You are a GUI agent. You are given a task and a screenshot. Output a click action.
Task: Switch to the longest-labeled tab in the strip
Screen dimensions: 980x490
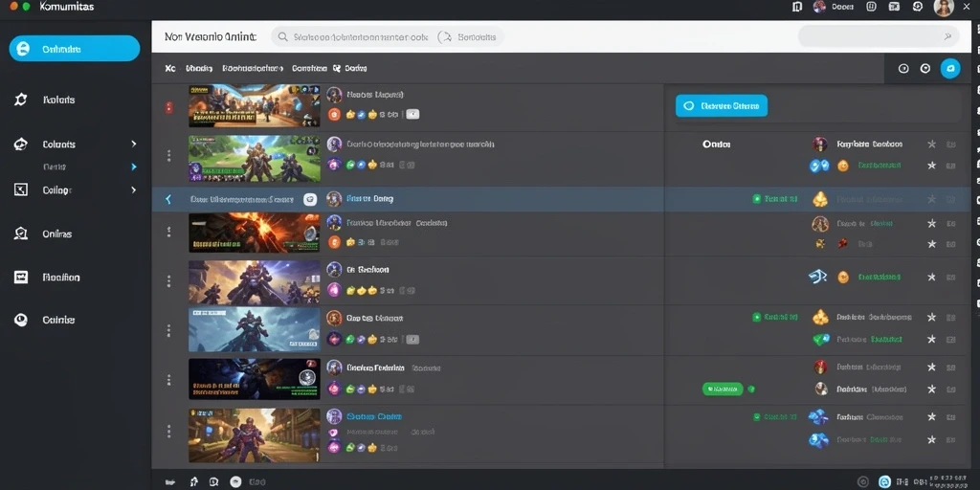pyautogui.click(x=253, y=68)
